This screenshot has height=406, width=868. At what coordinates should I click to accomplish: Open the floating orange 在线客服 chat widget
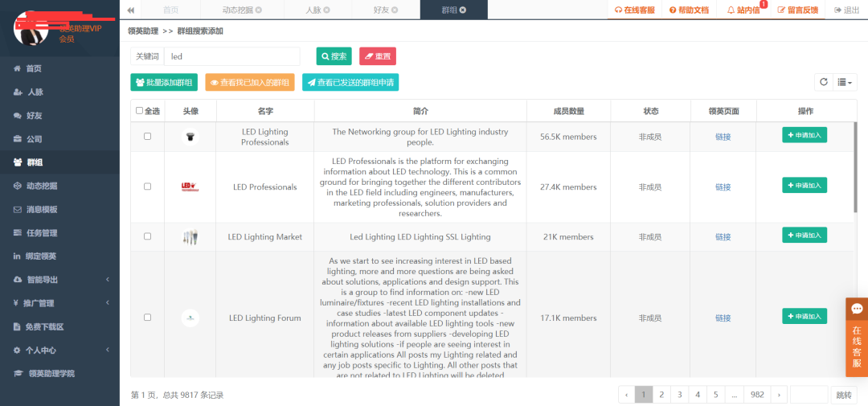(857, 337)
